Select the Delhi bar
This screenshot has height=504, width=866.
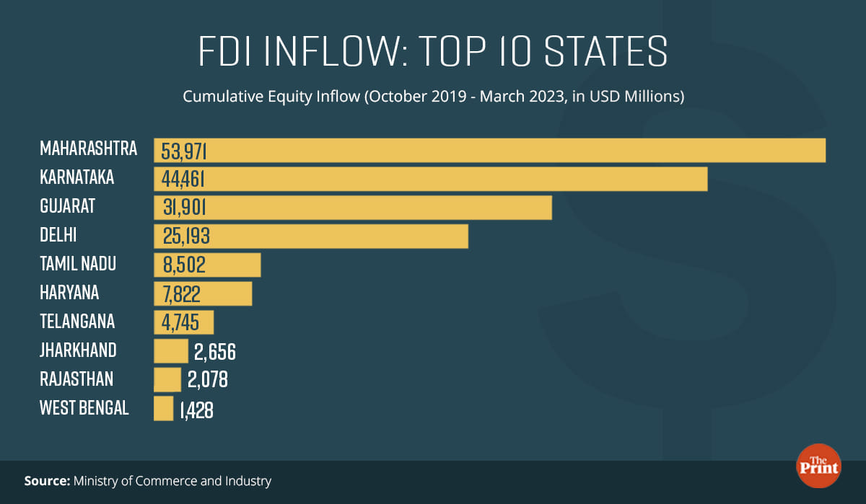310,236
